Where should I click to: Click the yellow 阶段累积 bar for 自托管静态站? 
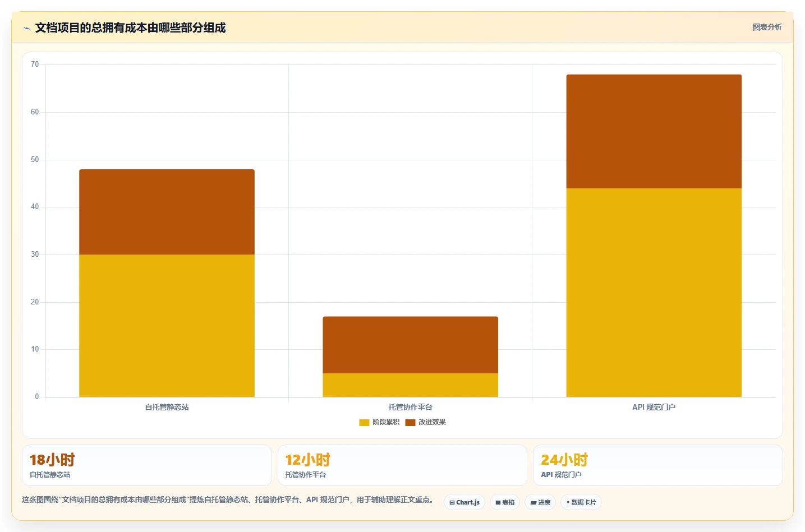click(x=167, y=326)
